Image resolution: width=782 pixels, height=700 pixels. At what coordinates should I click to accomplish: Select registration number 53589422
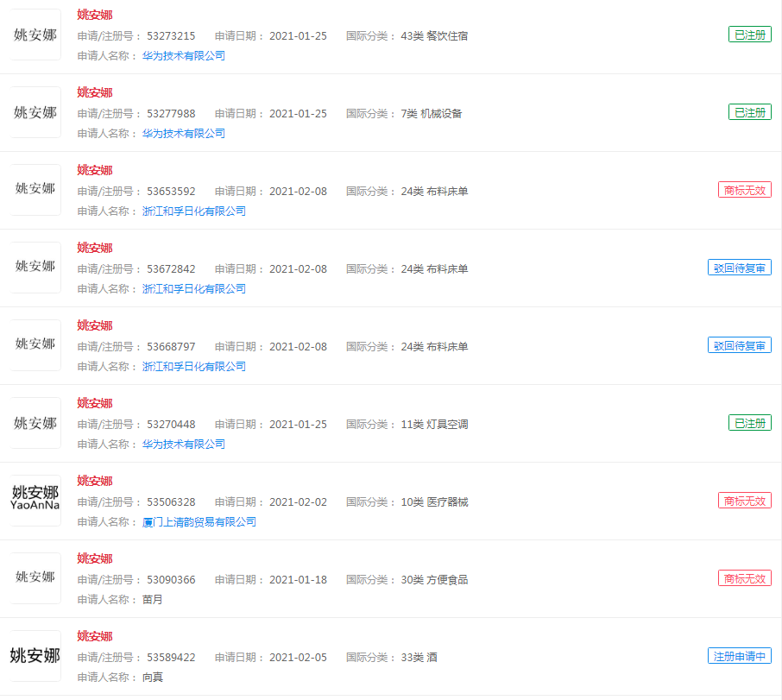171,658
